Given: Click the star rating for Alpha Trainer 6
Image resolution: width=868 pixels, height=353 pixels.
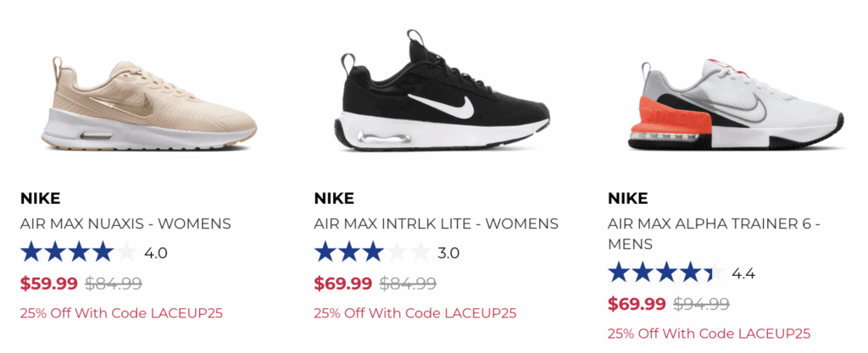Looking at the screenshot, I should 666,273.
